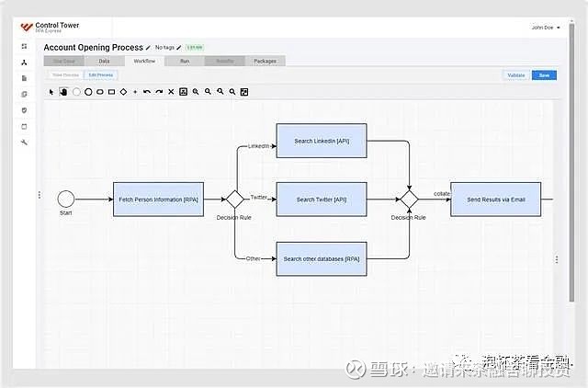Click the image export toolbar icon
This screenshot has height=388, width=588.
183,92
